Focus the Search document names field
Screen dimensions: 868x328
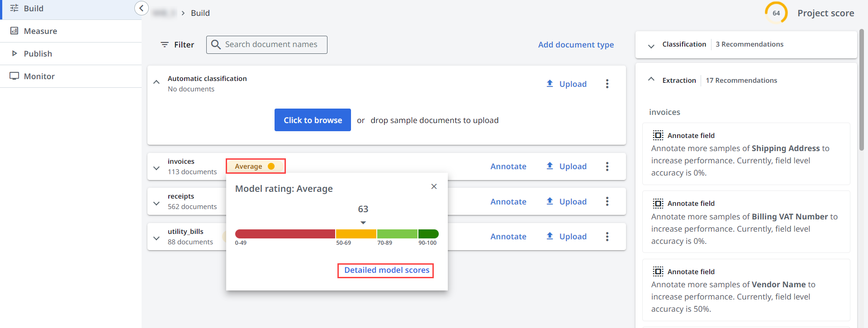point(271,44)
